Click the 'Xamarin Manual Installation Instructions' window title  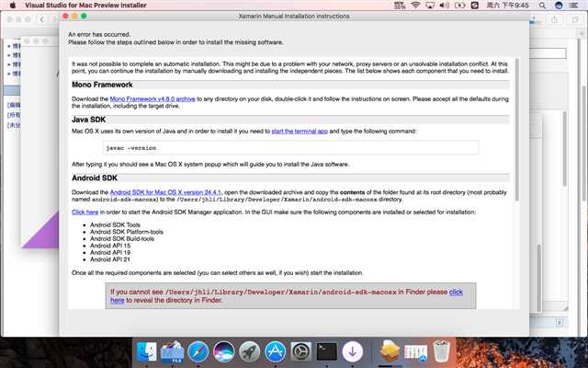[x=294, y=17]
